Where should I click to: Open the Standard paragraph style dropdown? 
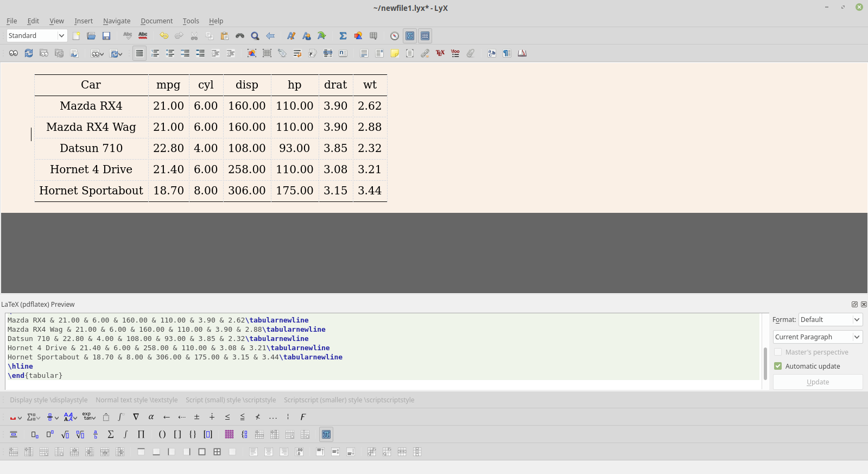tap(37, 36)
